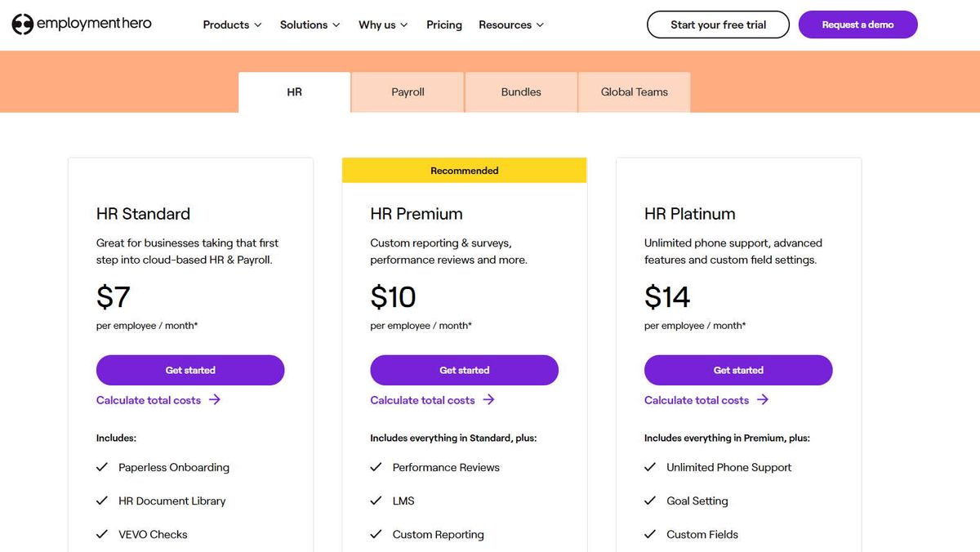Click the arrow beside HR Premium's Calculate total costs

click(x=488, y=399)
